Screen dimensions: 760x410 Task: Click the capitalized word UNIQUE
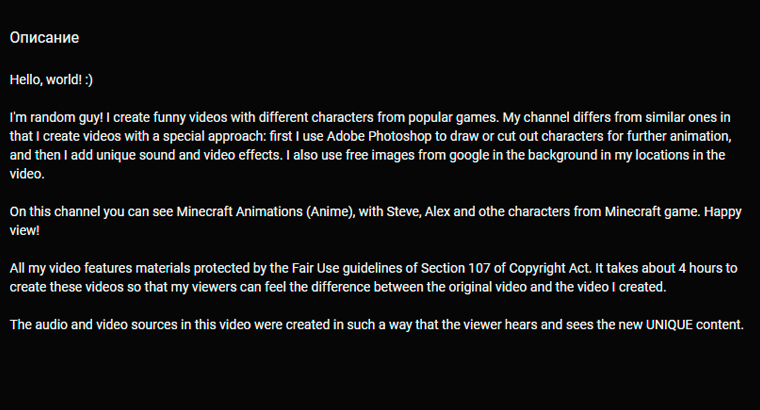coord(669,325)
